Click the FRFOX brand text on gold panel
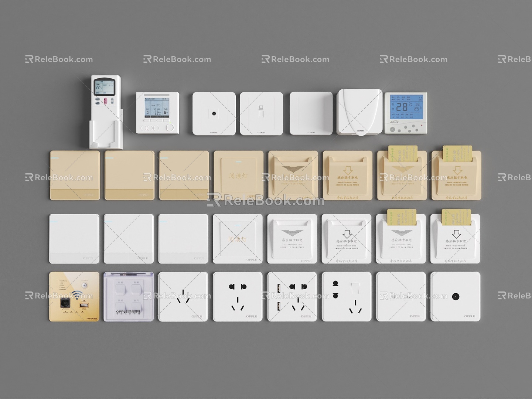The height and width of the screenshot is (399, 532). 91,318
